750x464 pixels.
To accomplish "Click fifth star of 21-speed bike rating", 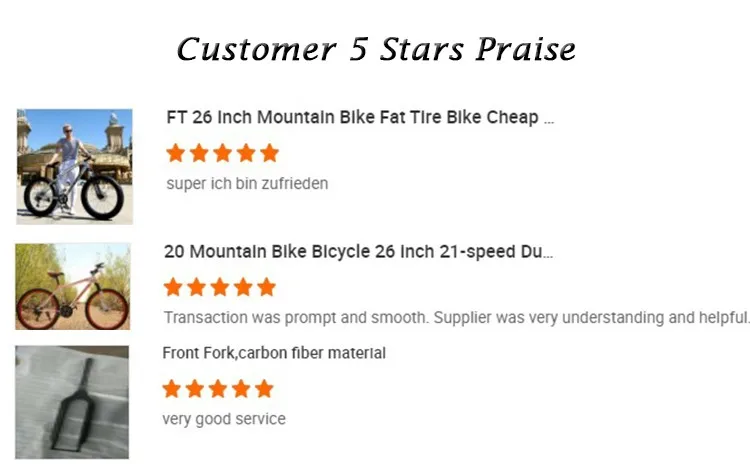I will click(267, 287).
